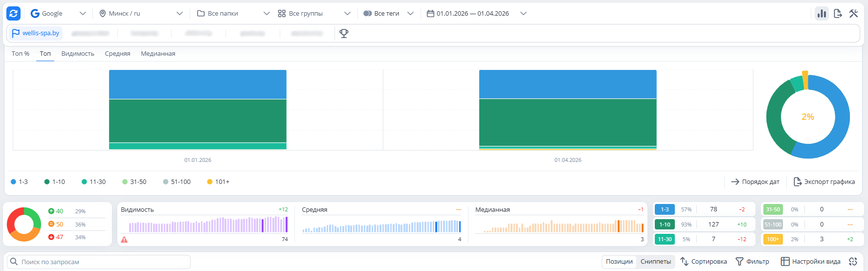Viewport: 868px width, 271px height.
Task: Toggle the 51-100 legend series
Action: pos(177,182)
